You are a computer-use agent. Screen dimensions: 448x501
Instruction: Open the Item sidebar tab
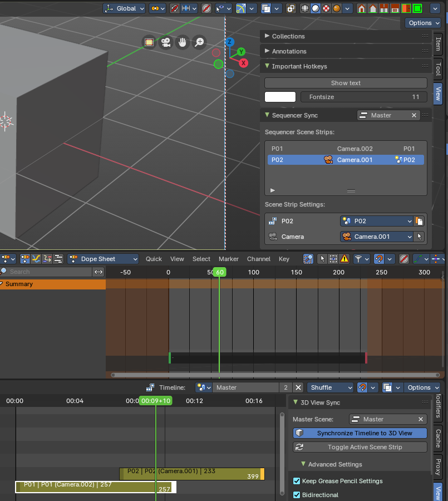click(x=438, y=44)
